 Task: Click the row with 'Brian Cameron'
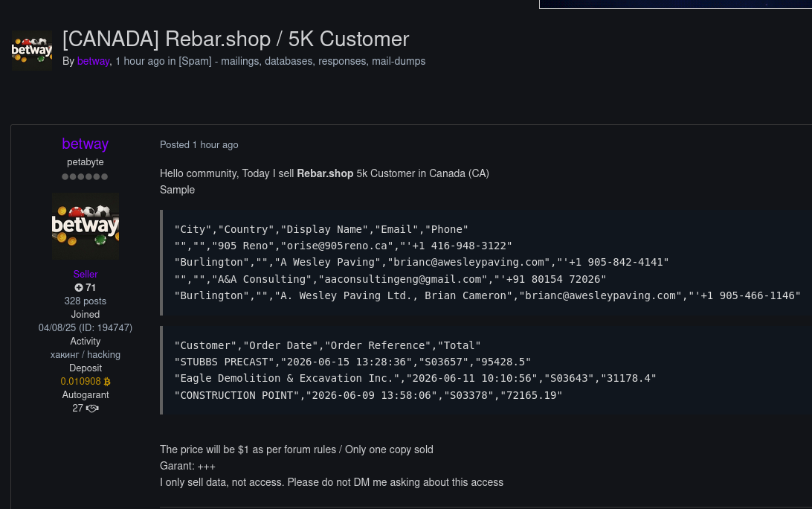487,295
